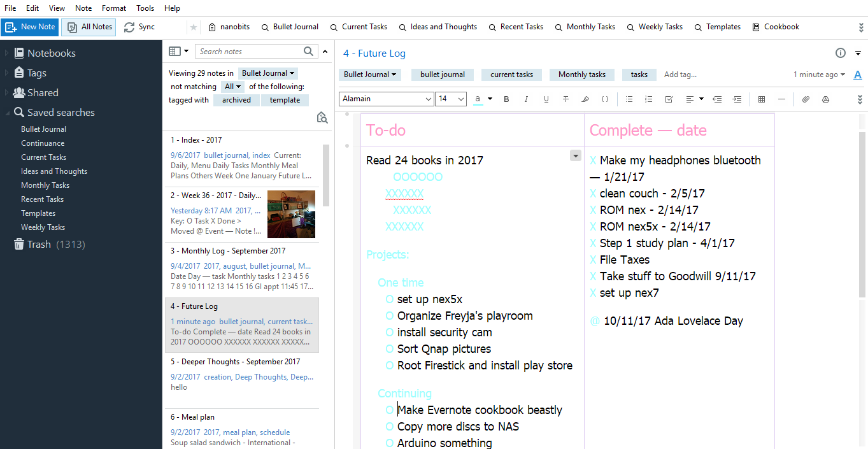Open the nanobits notebook shortcut

click(229, 27)
